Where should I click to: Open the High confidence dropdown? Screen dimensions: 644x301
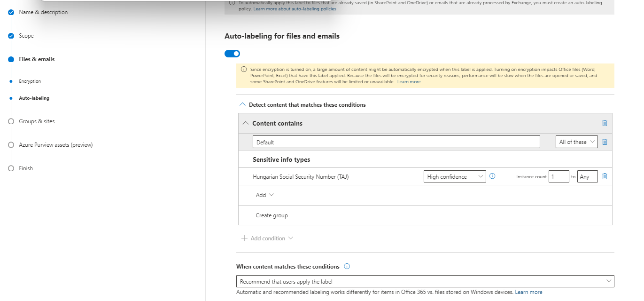(454, 177)
